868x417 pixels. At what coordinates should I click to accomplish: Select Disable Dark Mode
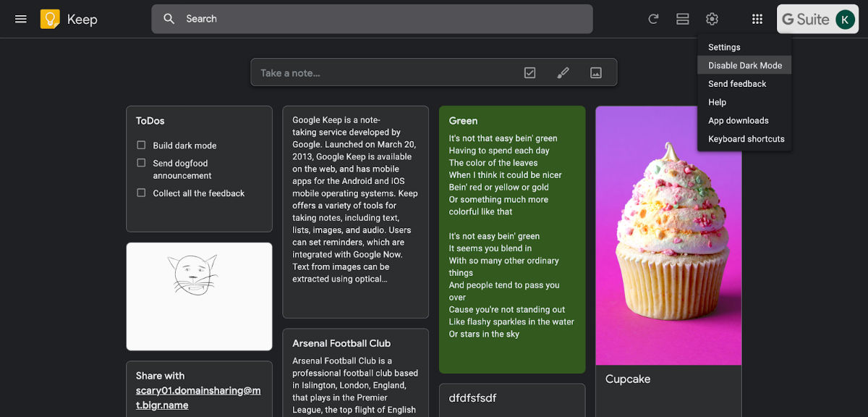click(744, 65)
